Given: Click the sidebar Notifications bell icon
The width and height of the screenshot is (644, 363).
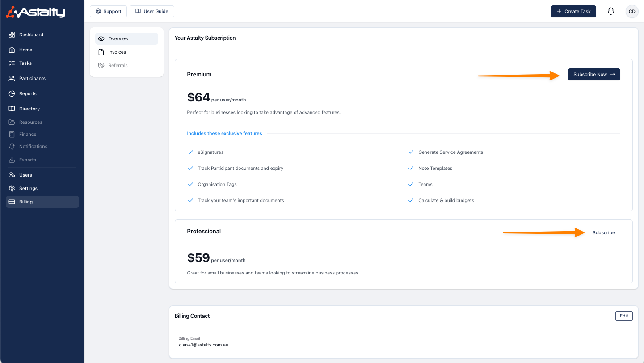Looking at the screenshot, I should click(12, 146).
